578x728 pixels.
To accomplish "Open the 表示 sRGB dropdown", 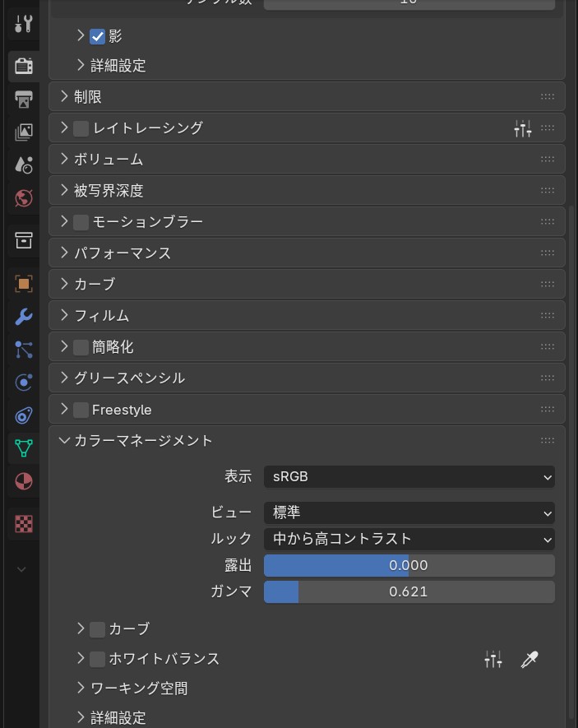I will point(409,476).
